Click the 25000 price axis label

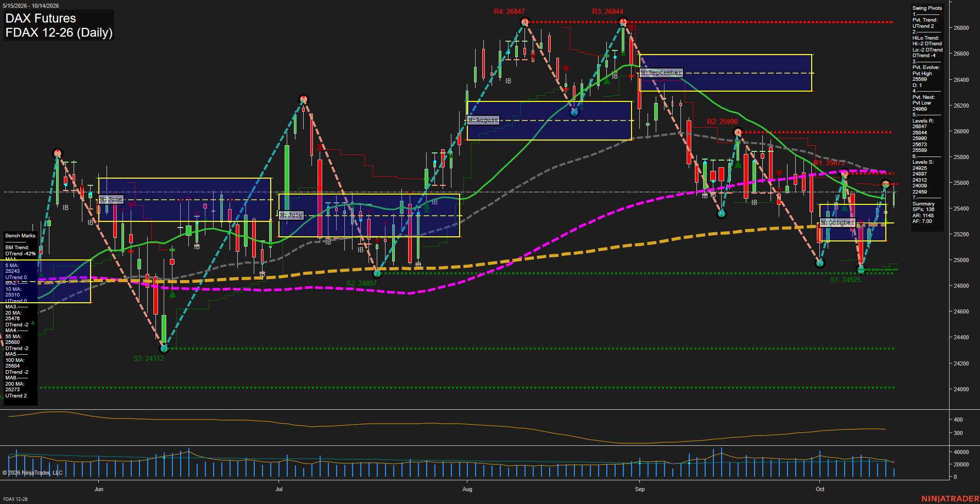[x=961, y=260]
